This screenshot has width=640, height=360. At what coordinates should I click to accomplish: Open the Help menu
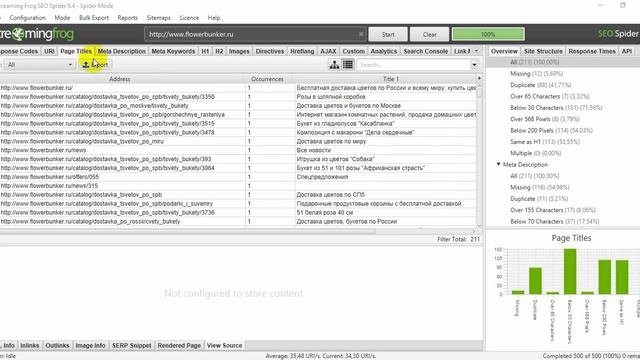coord(214,18)
